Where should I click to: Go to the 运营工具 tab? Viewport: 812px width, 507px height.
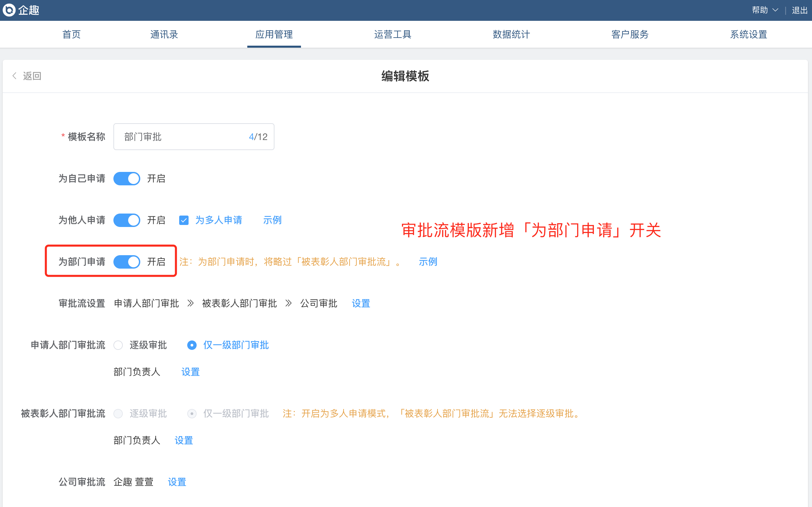point(393,34)
